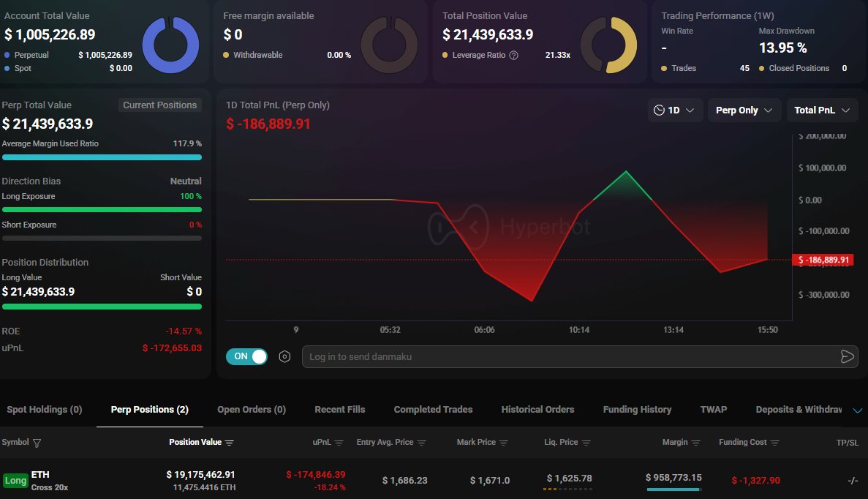Switch to Recent Fills tab

340,410
